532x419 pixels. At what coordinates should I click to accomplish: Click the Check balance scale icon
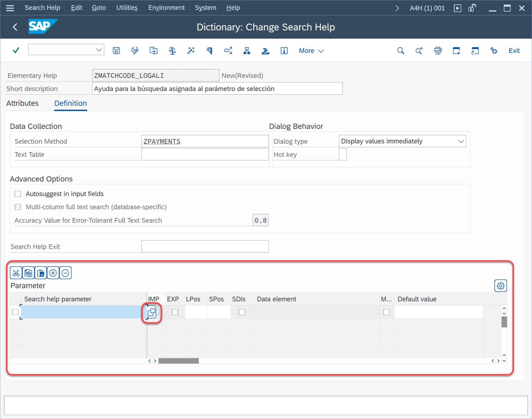[x=172, y=51]
